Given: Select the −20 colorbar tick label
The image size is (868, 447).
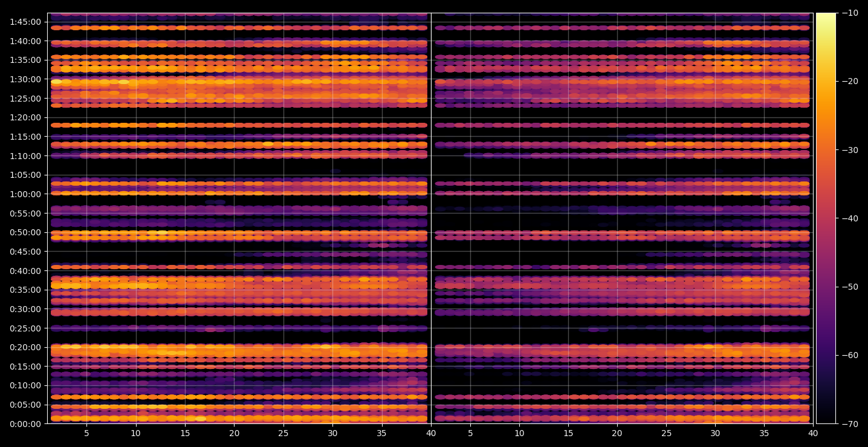Looking at the screenshot, I should click(849, 81).
